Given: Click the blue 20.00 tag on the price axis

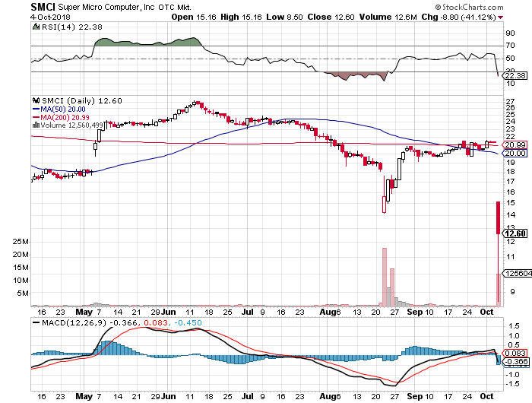Looking at the screenshot, I should (515, 154).
